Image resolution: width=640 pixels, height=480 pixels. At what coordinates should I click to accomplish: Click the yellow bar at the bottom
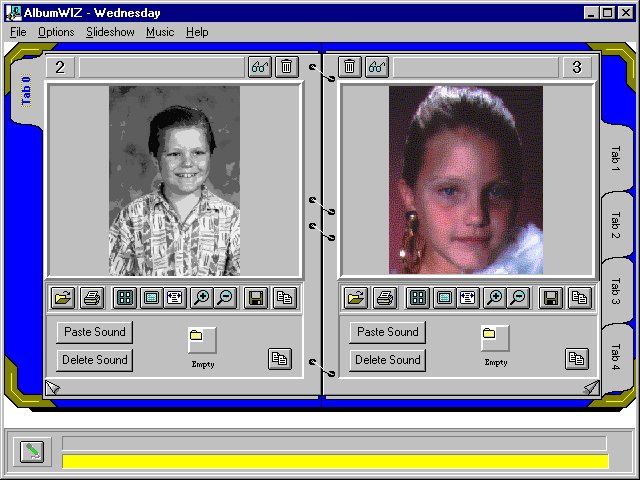[x=335, y=461]
